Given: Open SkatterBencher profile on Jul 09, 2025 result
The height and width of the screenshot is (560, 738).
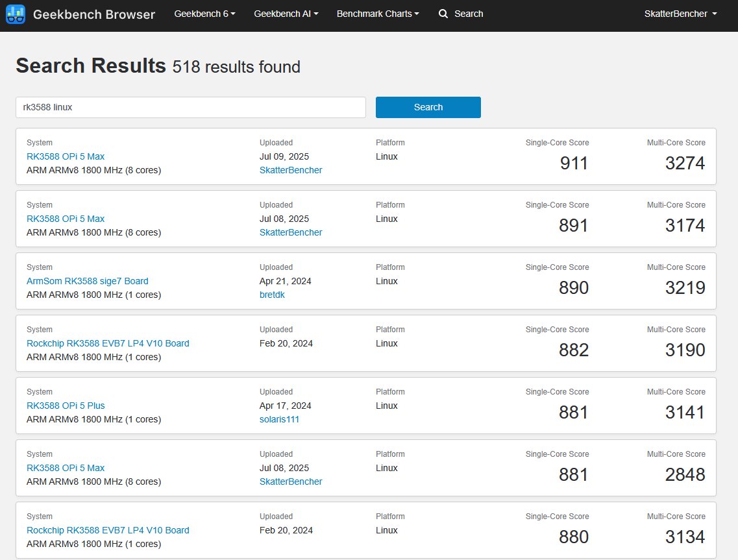Looking at the screenshot, I should click(290, 170).
